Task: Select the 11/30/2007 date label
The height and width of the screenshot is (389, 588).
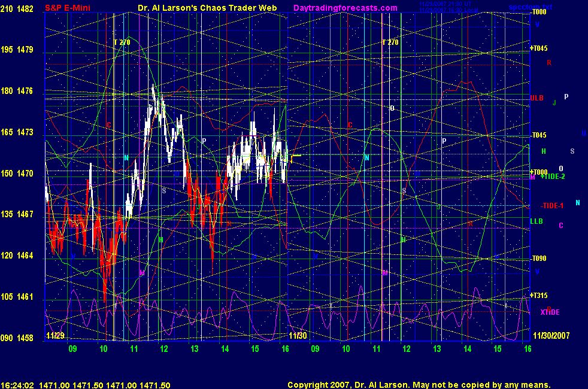Action: 551,335
